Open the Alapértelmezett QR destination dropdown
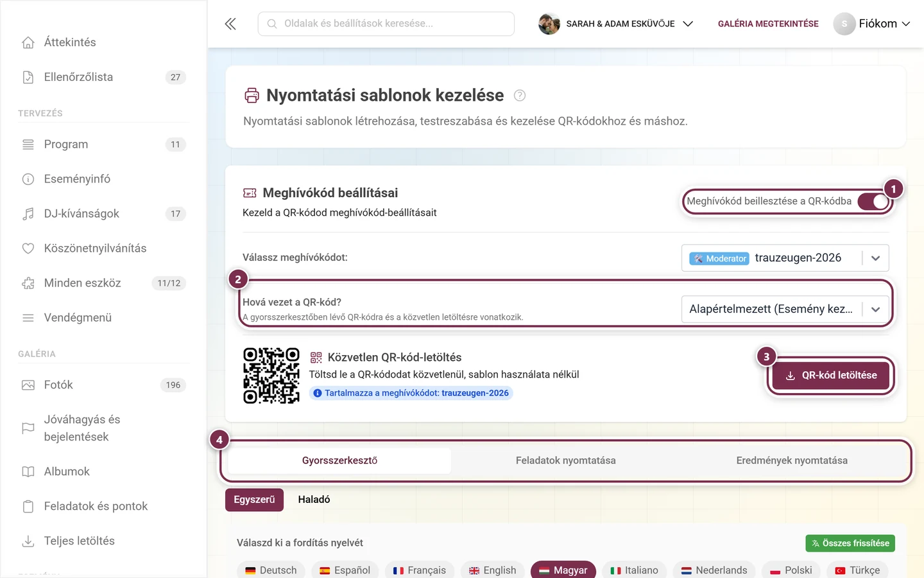The width and height of the screenshot is (924, 578). 785,310
